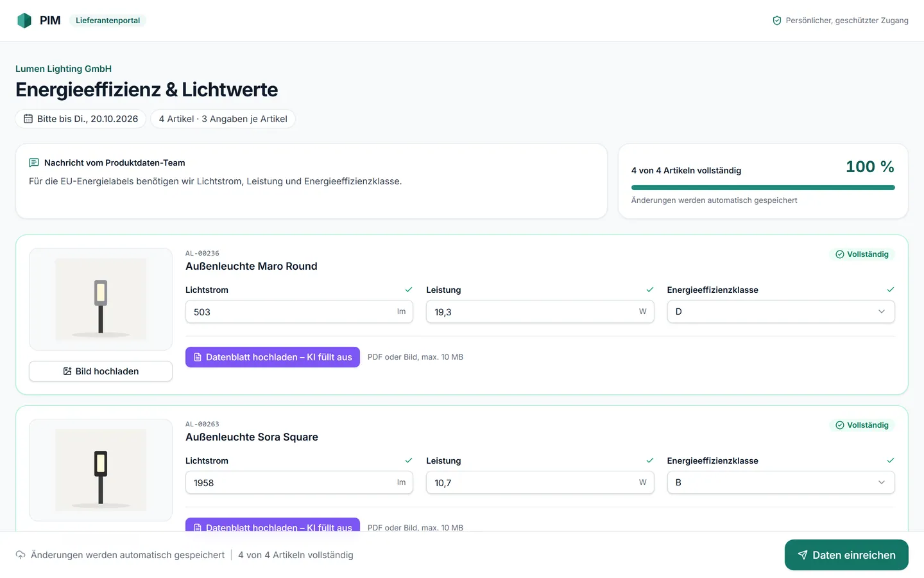This screenshot has height=578, width=924.
Task: Click the checkmark next to Maro Round Leistung
Action: tap(650, 290)
